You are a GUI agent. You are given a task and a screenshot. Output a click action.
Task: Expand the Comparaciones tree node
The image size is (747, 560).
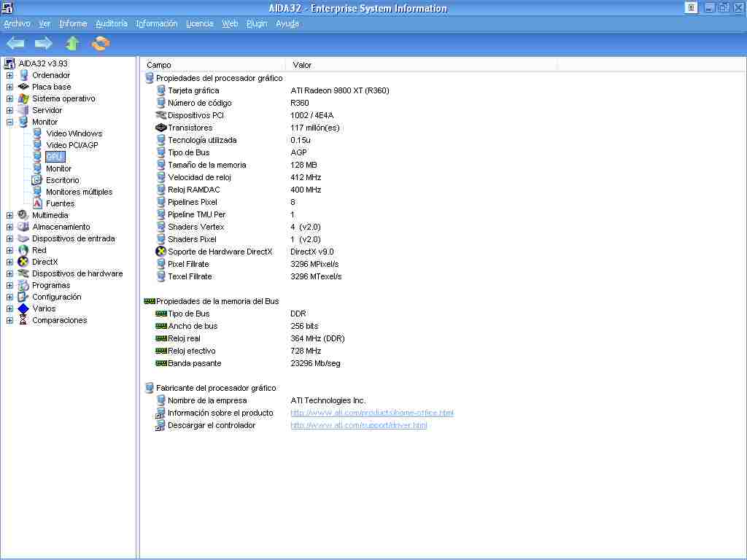click(x=9, y=320)
